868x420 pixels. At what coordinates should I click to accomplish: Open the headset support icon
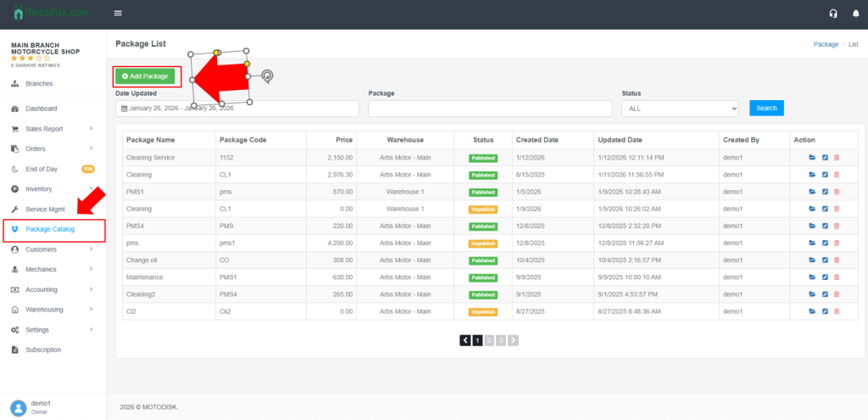pyautogui.click(x=833, y=14)
